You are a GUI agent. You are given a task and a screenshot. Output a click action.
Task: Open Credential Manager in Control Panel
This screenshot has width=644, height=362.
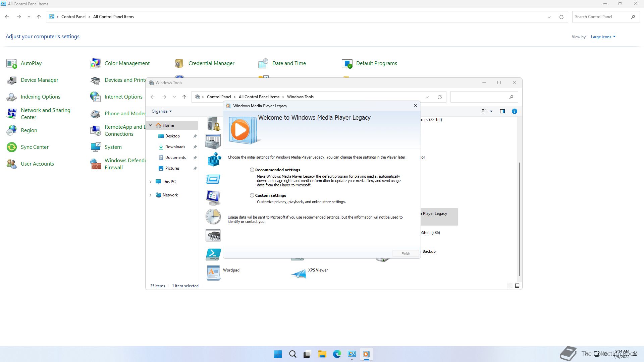[211, 63]
